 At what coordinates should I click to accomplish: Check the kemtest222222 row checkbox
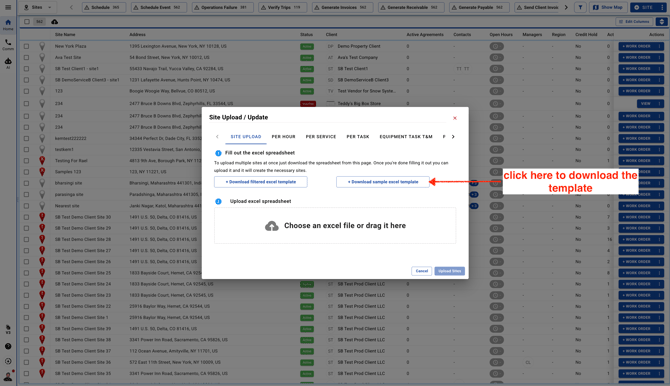pos(26,138)
